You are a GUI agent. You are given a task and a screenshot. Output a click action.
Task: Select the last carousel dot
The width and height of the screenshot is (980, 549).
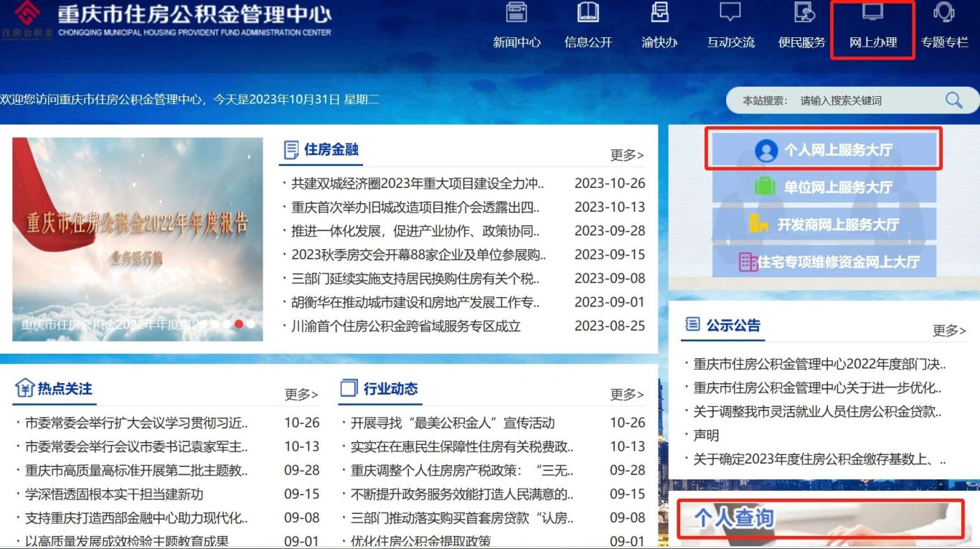coord(251,324)
